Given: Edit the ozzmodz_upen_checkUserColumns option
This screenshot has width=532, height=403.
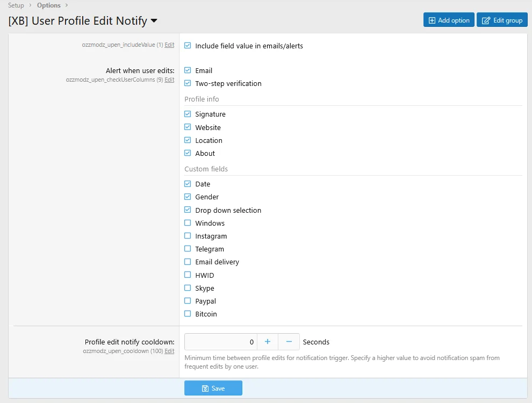Looking at the screenshot, I should pos(169,80).
